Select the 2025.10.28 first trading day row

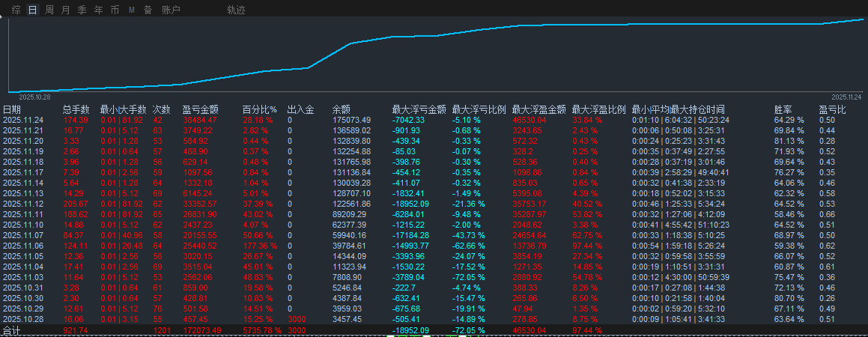(434, 320)
